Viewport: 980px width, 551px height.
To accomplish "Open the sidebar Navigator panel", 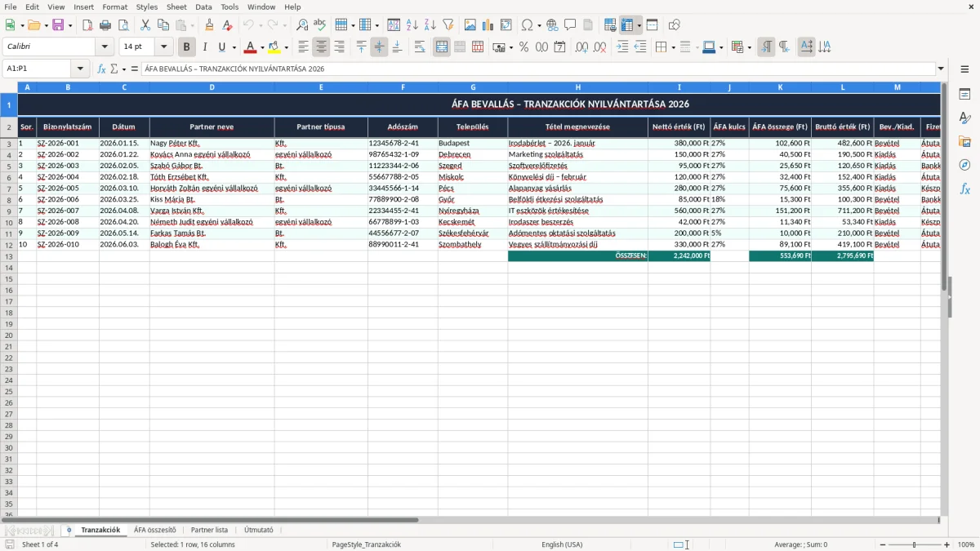I will click(964, 165).
